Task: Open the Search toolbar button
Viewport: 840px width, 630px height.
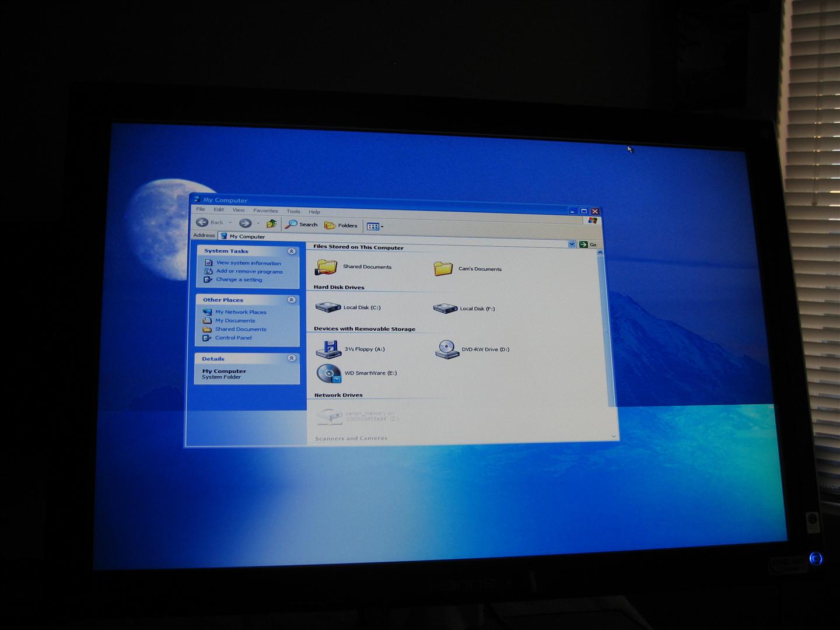Action: click(x=302, y=224)
